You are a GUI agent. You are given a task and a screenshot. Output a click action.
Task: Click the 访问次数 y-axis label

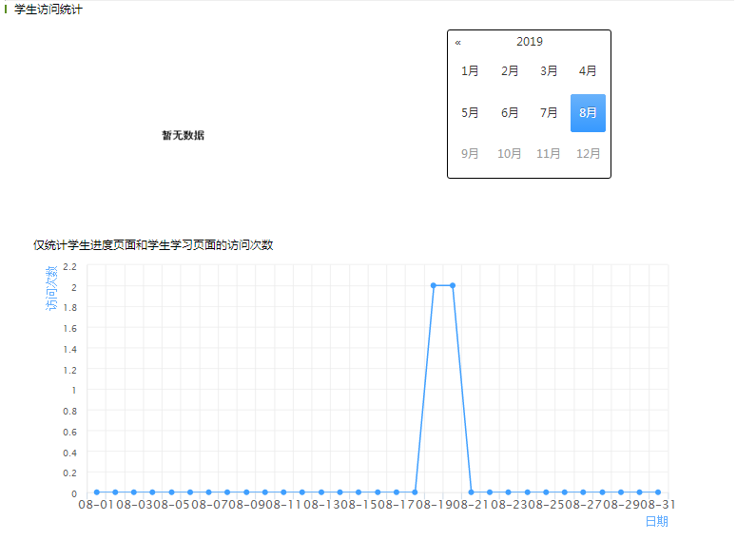51,288
